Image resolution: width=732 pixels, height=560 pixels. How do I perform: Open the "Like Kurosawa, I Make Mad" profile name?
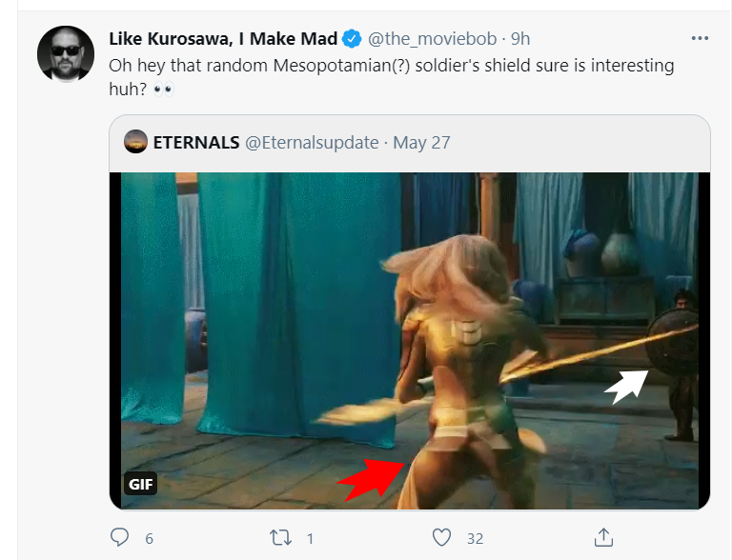coord(223,39)
